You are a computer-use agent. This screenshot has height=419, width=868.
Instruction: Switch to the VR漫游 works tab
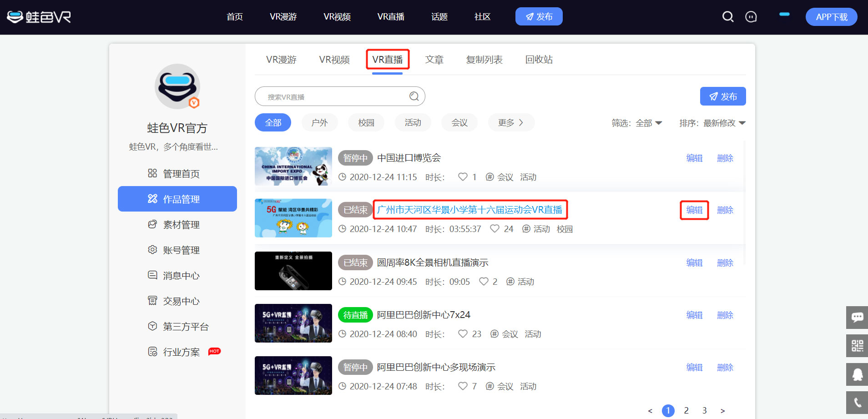(281, 60)
